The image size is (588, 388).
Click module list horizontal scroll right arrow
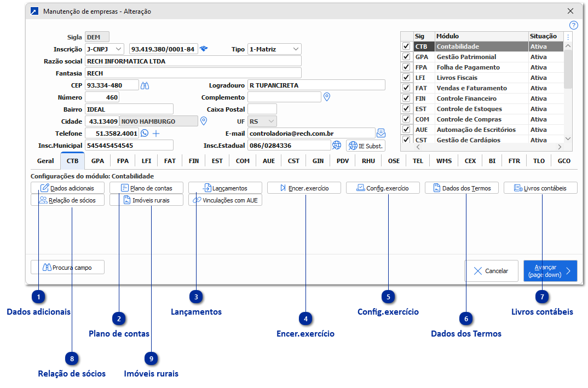click(560, 147)
